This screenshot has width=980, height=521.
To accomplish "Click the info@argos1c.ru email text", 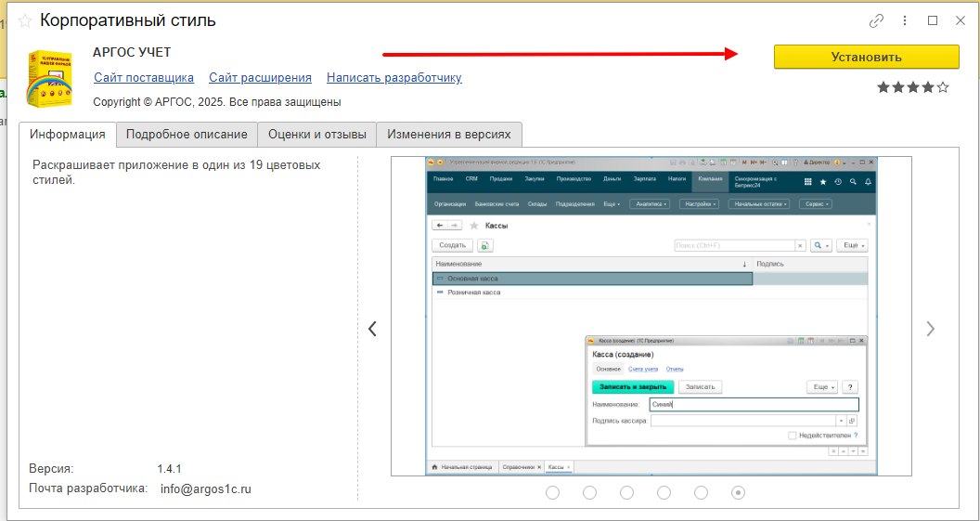I will pyautogui.click(x=206, y=489).
